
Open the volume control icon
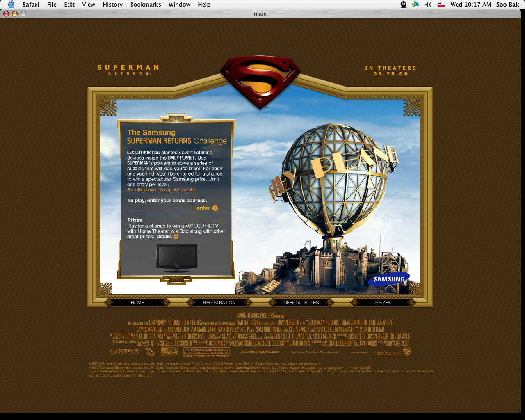pyautogui.click(x=428, y=5)
